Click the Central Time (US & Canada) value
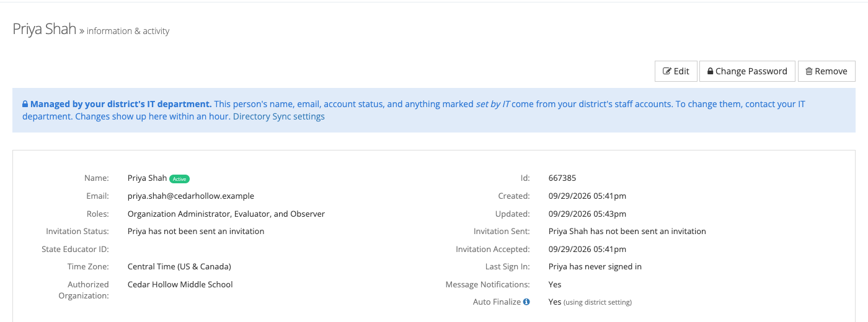The image size is (868, 322). pos(179,267)
